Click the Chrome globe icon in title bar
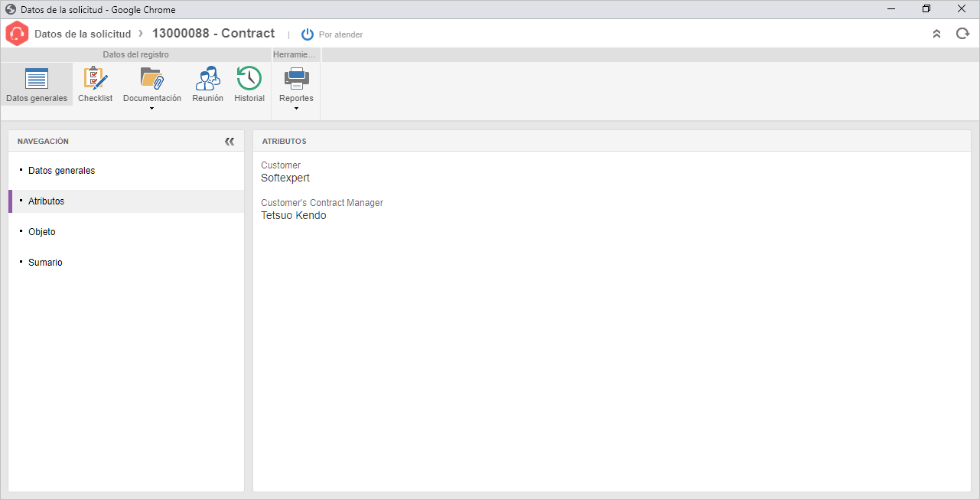Viewport: 980px width, 500px height. pos(11,10)
